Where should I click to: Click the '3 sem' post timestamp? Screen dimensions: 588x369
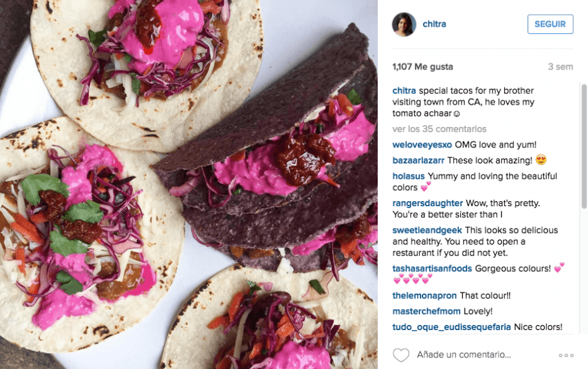561,66
